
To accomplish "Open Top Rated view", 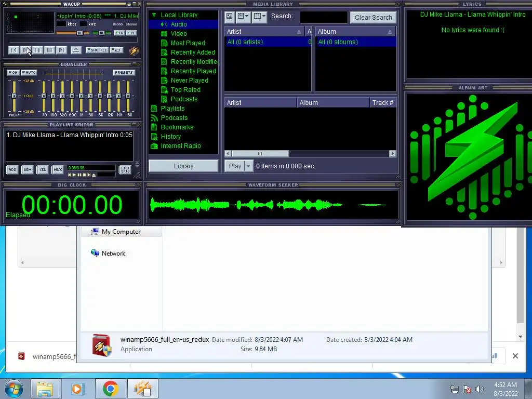I will point(185,89).
